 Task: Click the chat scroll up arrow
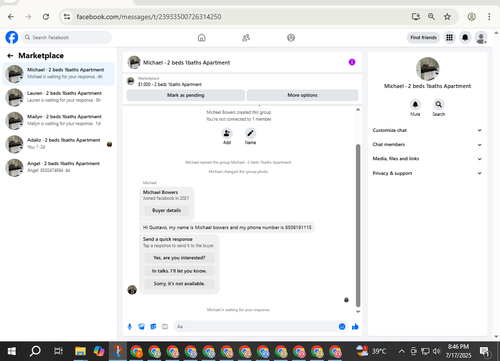click(358, 109)
